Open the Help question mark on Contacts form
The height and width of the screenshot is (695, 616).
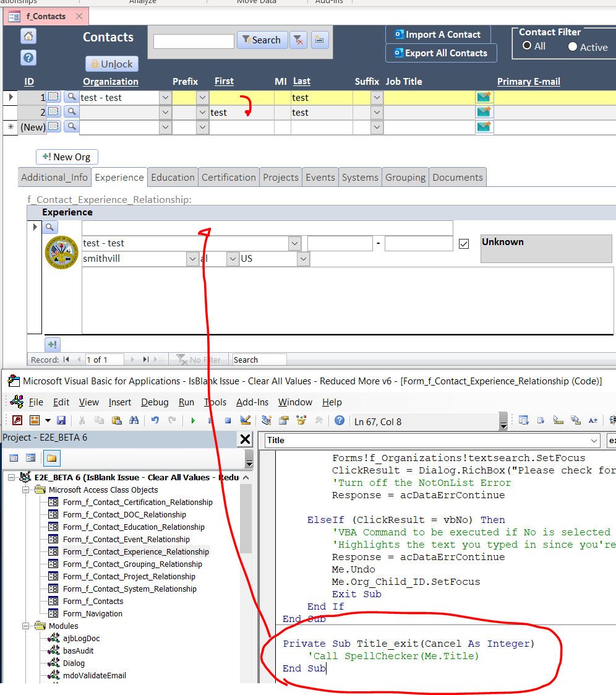tap(28, 58)
